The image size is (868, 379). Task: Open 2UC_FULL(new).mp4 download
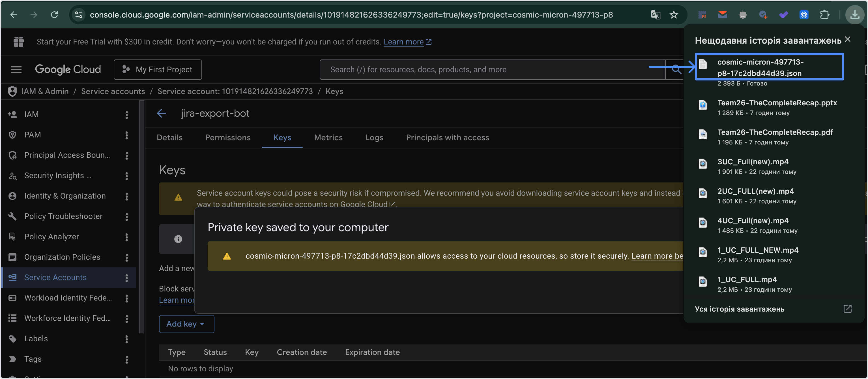coord(755,191)
